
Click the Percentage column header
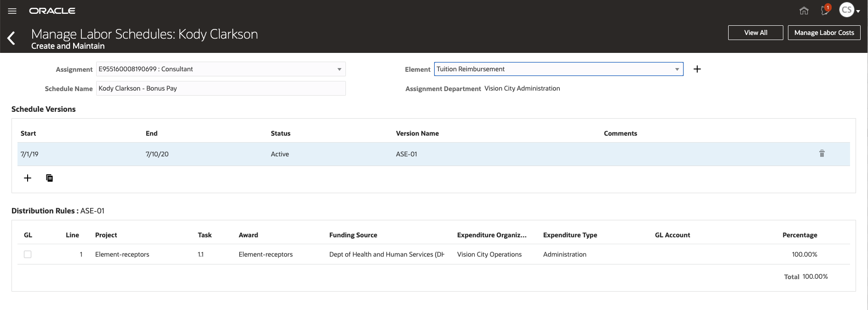[799, 235]
